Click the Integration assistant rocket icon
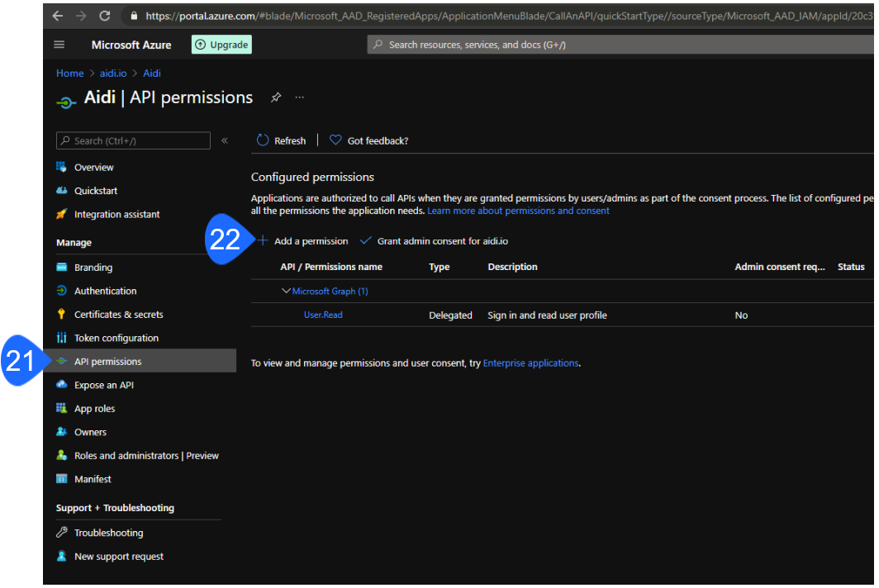 tap(62, 214)
